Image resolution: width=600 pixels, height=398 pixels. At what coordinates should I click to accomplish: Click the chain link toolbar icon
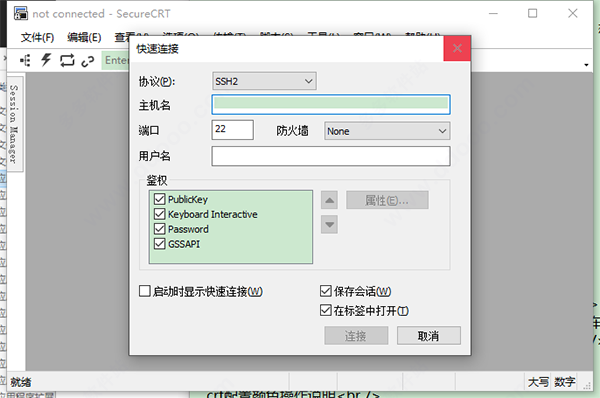click(x=88, y=61)
